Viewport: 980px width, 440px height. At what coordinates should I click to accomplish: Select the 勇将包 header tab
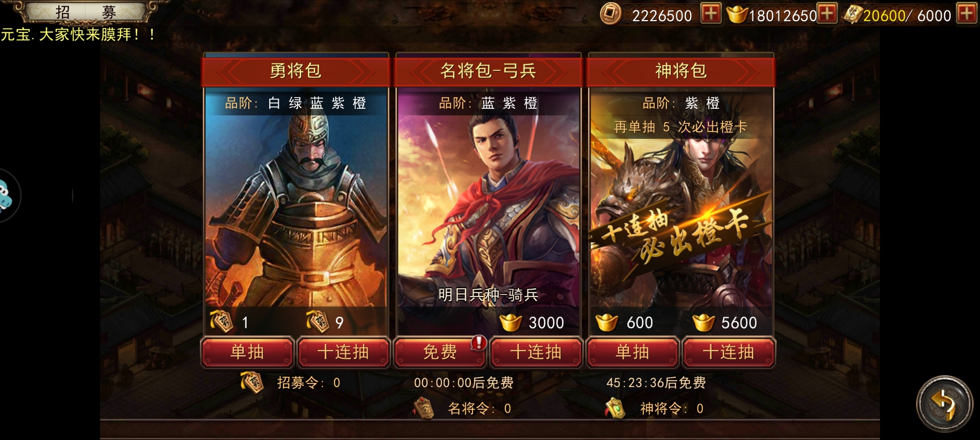pyautogui.click(x=296, y=71)
